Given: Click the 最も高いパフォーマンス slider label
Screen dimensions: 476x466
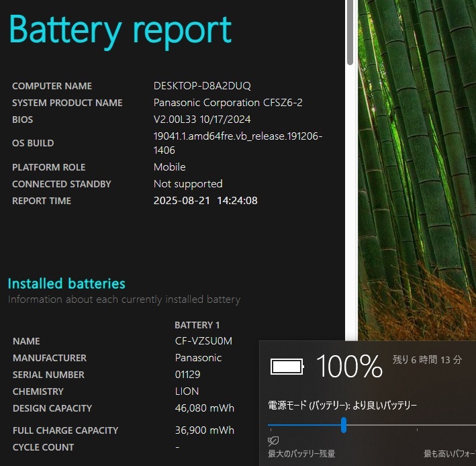Looking at the screenshot, I should pos(450,454).
